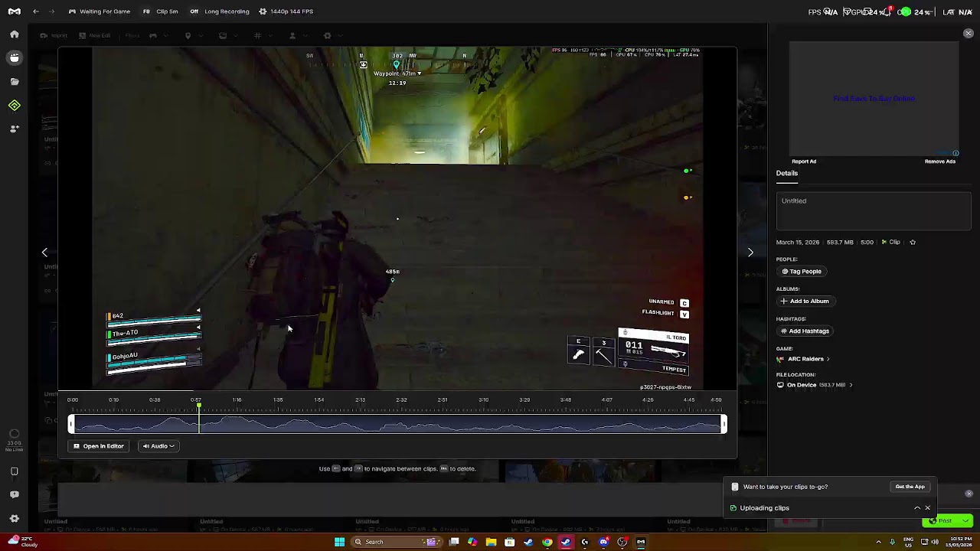Open the chat icon in lower sidebar
This screenshot has width=980, height=551.
15,494
